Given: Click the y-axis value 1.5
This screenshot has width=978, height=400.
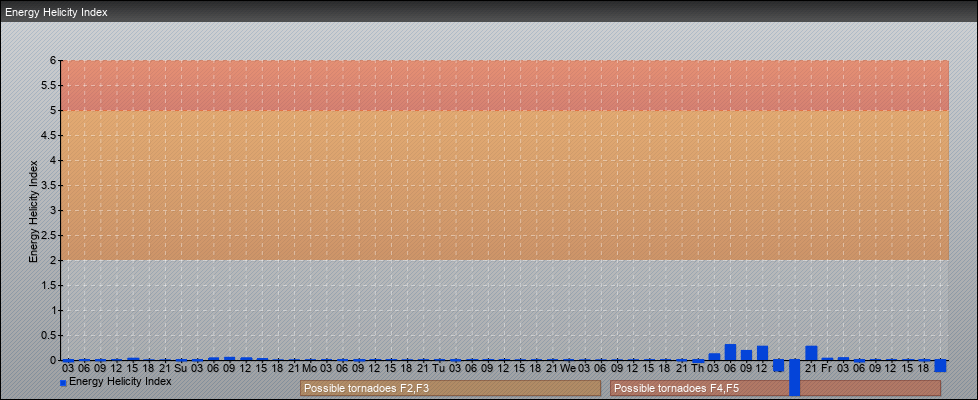Looking at the screenshot, I should point(50,285).
